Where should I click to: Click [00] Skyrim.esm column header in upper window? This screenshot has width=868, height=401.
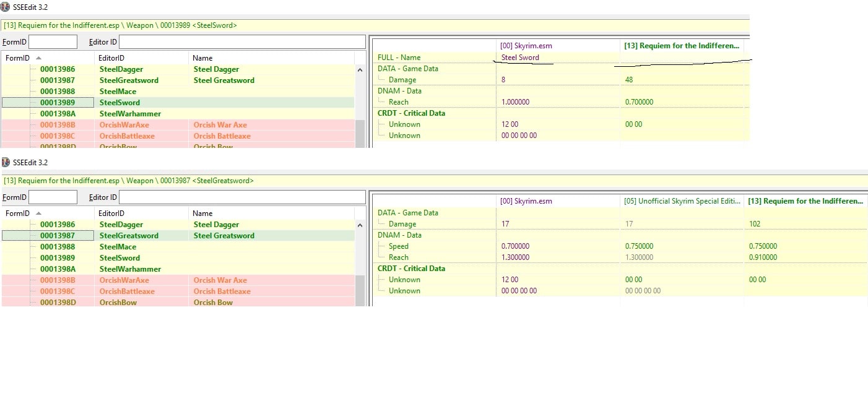pyautogui.click(x=558, y=46)
